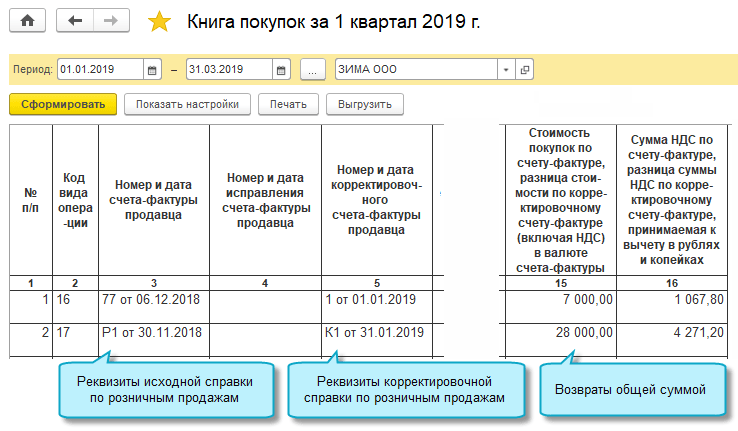Edit the period end date field
Image resolution: width=738 pixels, height=431 pixels.
pos(229,70)
